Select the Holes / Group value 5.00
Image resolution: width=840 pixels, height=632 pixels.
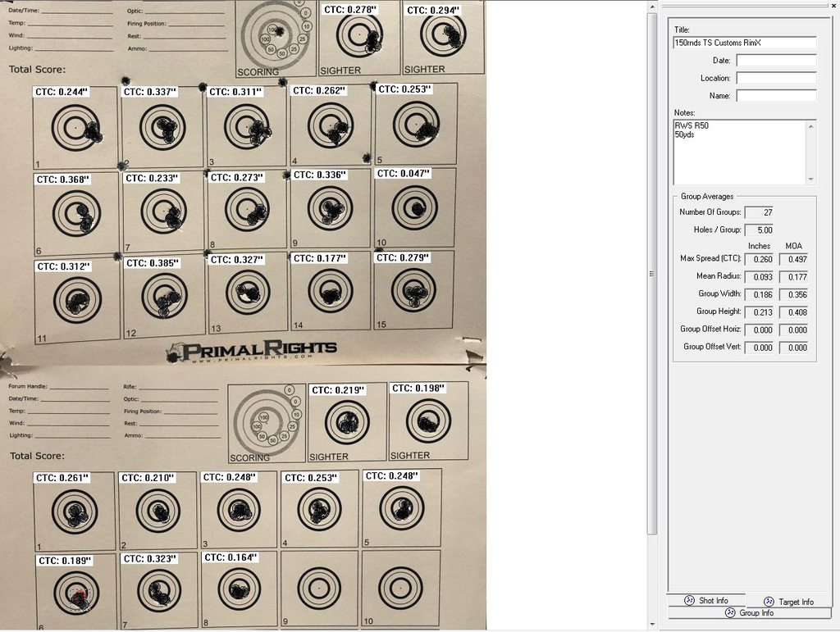pyautogui.click(x=759, y=230)
